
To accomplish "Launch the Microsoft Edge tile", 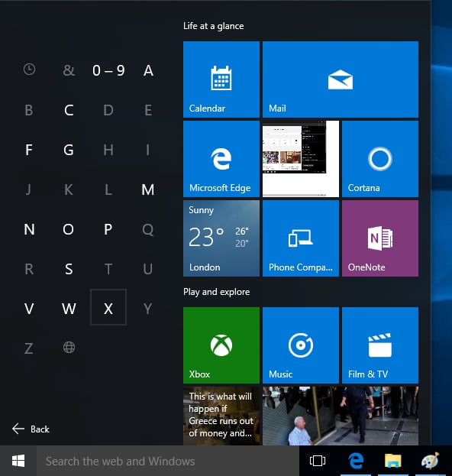I will (221, 159).
